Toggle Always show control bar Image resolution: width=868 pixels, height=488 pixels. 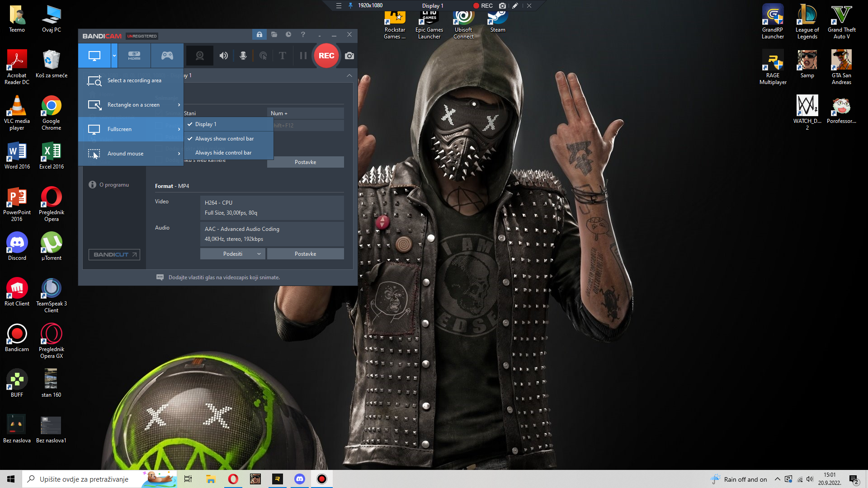click(229, 139)
